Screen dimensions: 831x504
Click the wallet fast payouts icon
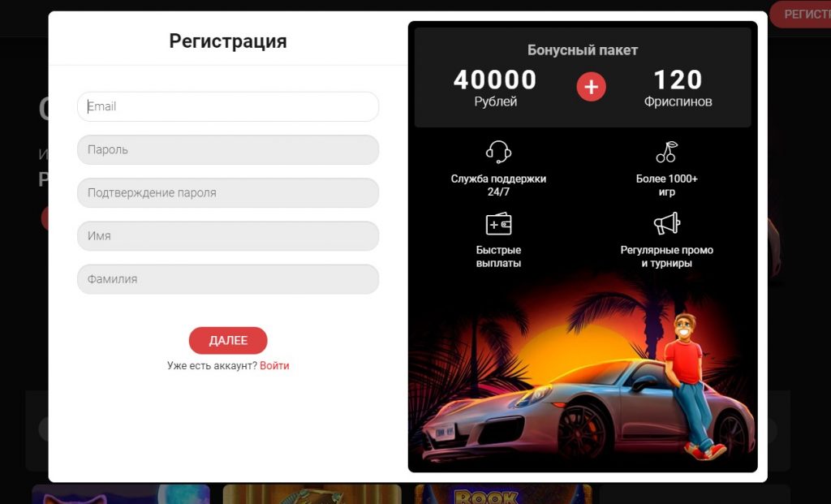click(498, 224)
